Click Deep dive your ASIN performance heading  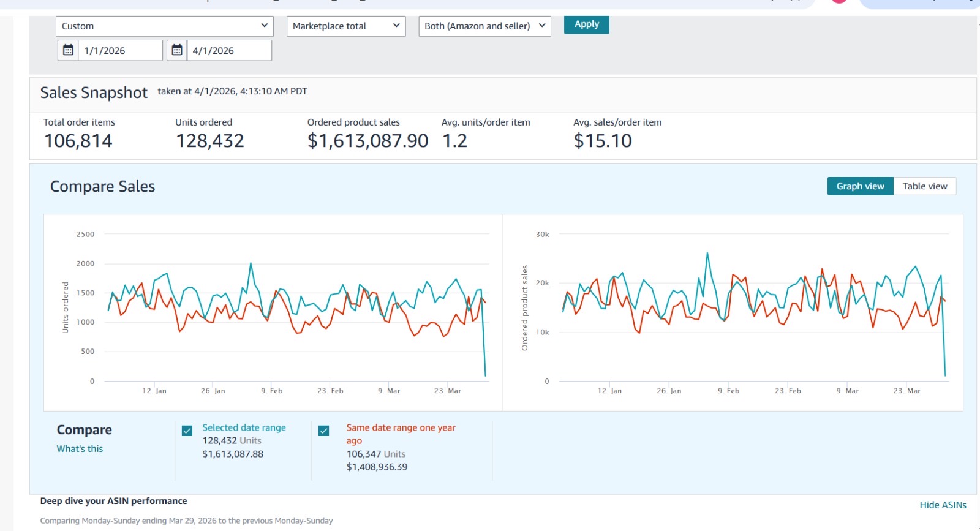[113, 501]
